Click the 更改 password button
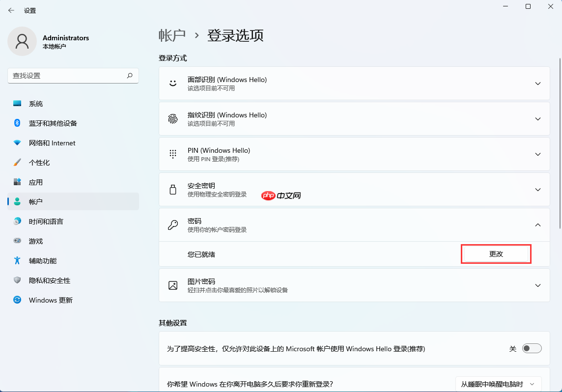 click(496, 253)
